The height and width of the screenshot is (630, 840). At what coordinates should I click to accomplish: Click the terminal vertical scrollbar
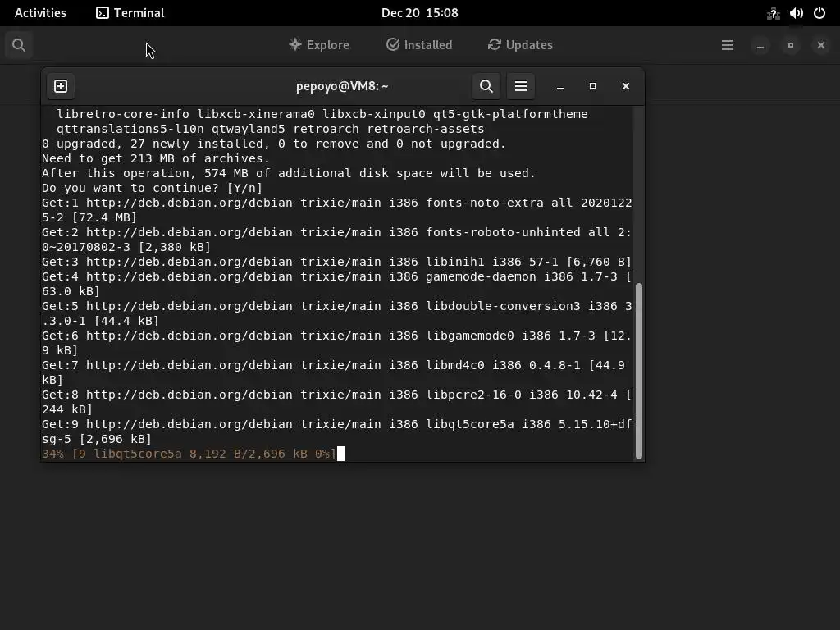pyautogui.click(x=638, y=371)
